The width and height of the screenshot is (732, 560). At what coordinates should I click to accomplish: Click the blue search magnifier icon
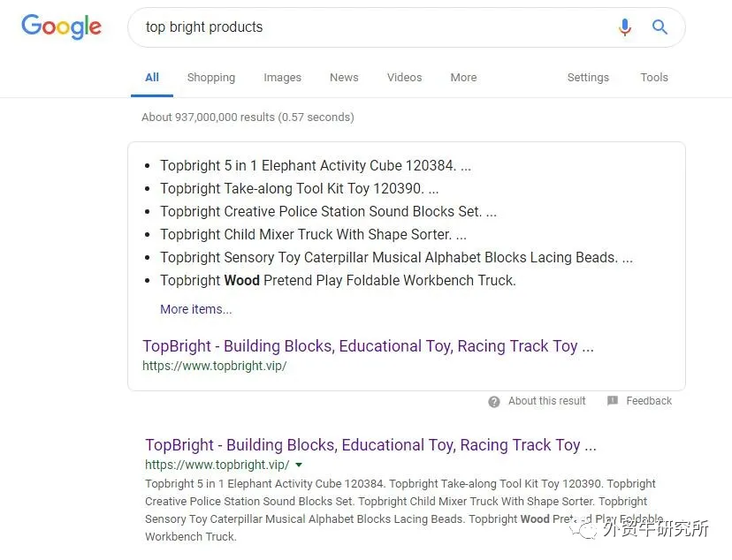(660, 27)
